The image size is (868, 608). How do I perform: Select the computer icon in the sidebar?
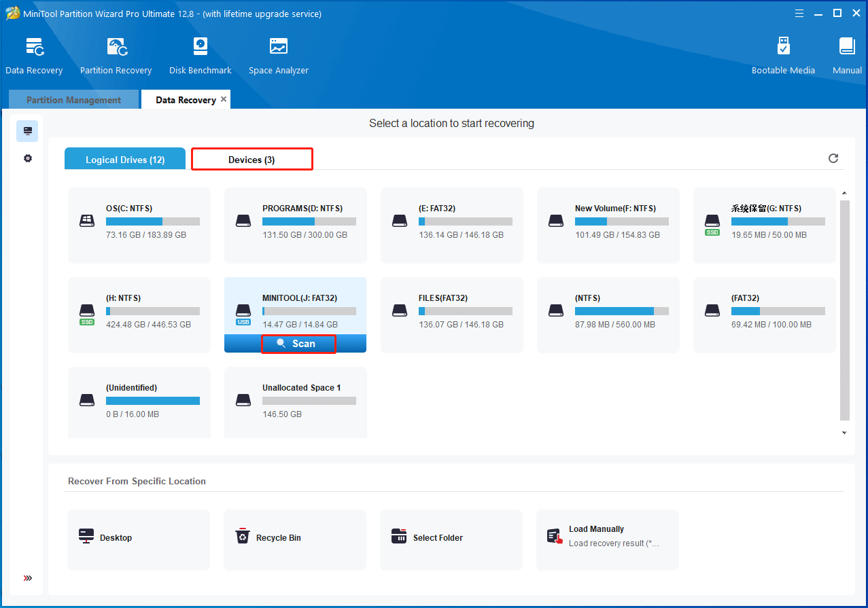(27, 131)
